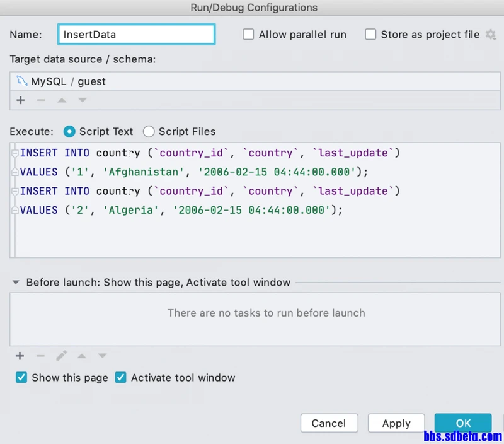Viewport: 504px width, 444px height.
Task: Click the 'Afghanistan' value in the script
Action: click(144, 172)
